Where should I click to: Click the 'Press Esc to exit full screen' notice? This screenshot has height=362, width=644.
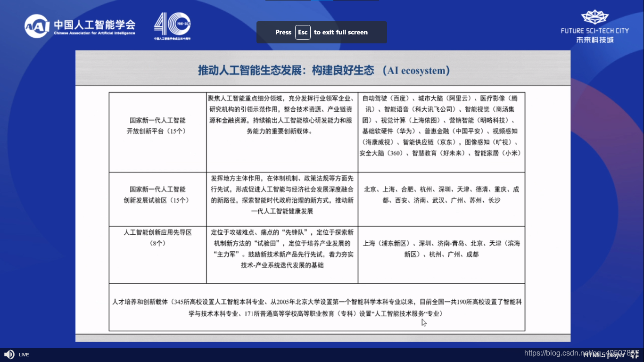[322, 32]
